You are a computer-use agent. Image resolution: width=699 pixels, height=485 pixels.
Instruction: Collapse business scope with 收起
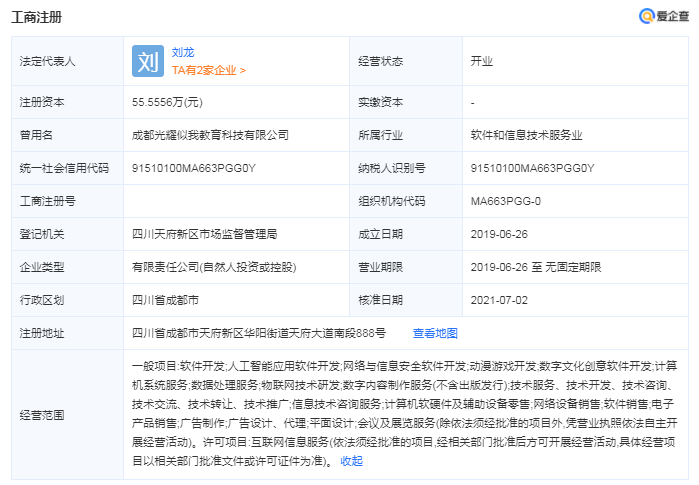pos(351,460)
